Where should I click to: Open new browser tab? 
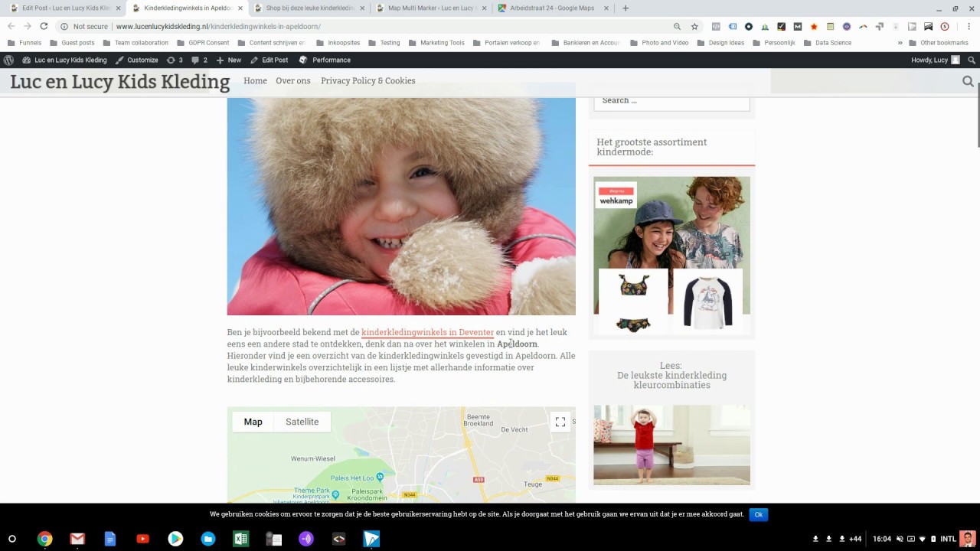point(626,8)
